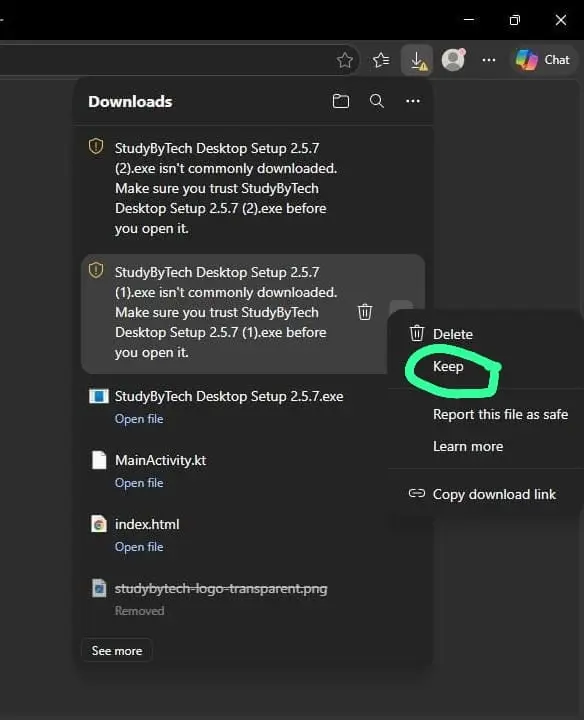Delete Setup 2.5.7 (1).exe with trash icon
Viewport: 584px width, 720px height.
[365, 312]
